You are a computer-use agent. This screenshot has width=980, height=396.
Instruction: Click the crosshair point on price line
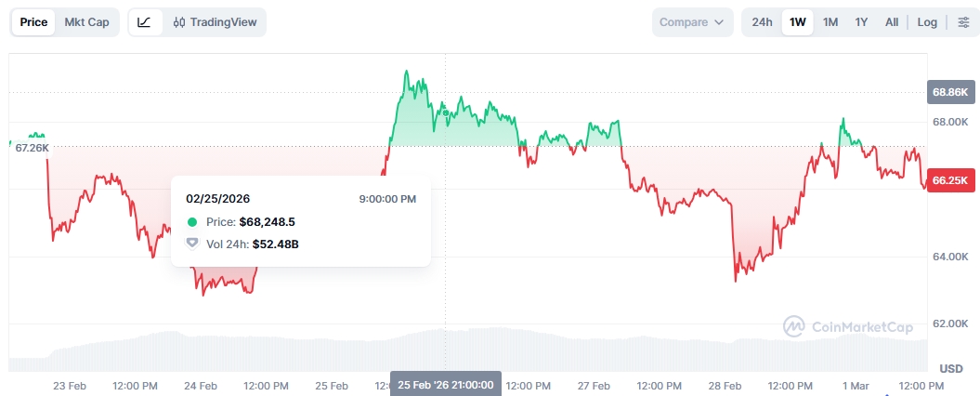(x=445, y=113)
